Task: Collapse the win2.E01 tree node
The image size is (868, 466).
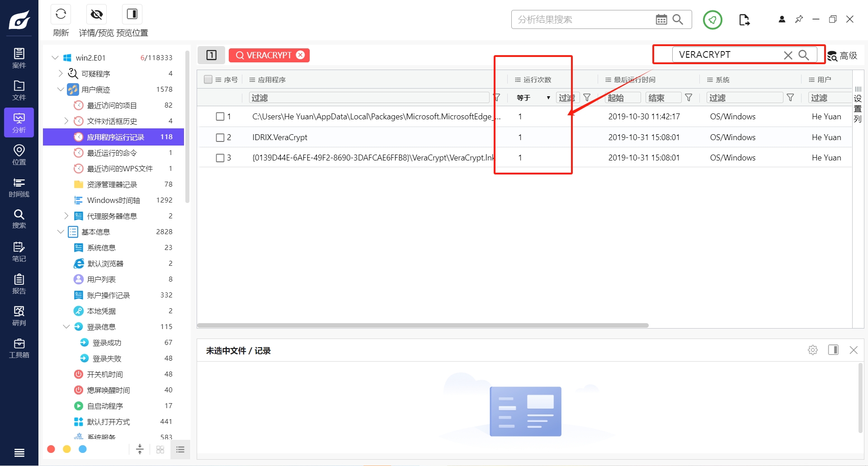Action: point(55,58)
